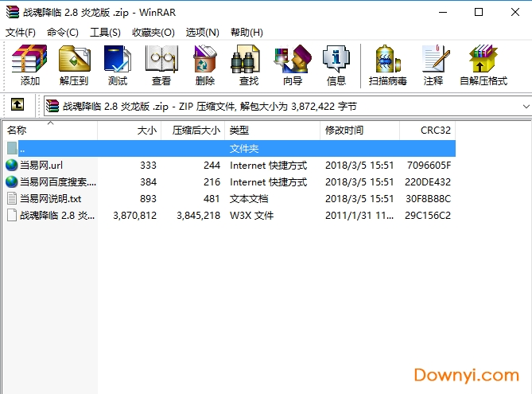Open the 文件(F) menu
This screenshot has height=394, width=532.
point(21,33)
